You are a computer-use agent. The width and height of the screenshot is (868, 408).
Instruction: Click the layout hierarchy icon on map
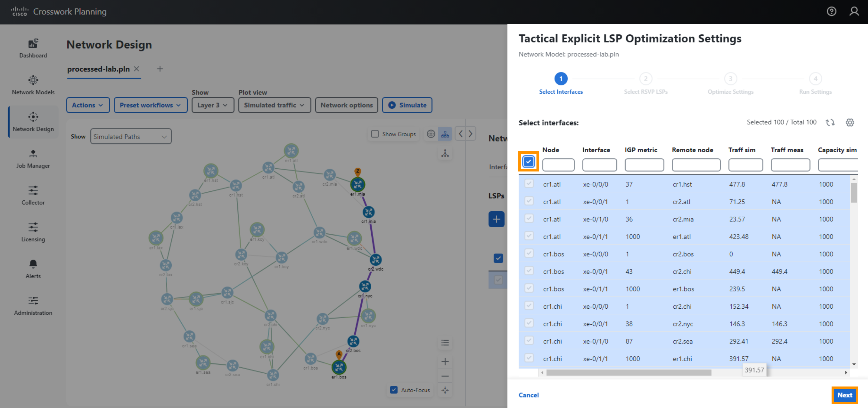(x=445, y=153)
